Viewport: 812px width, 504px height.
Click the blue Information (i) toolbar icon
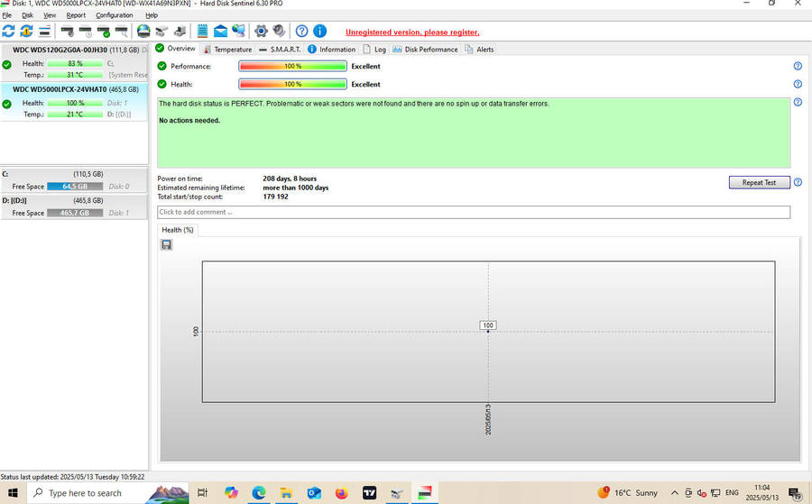pos(319,32)
